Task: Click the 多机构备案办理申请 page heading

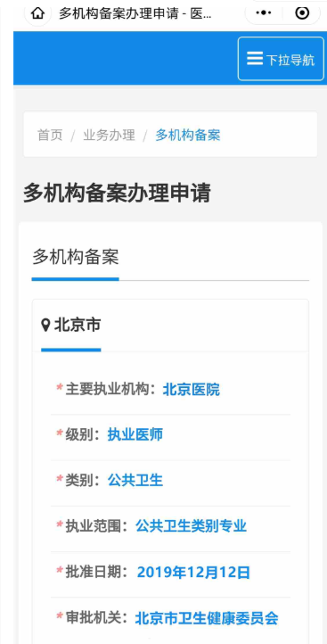Action: pyautogui.click(x=117, y=193)
